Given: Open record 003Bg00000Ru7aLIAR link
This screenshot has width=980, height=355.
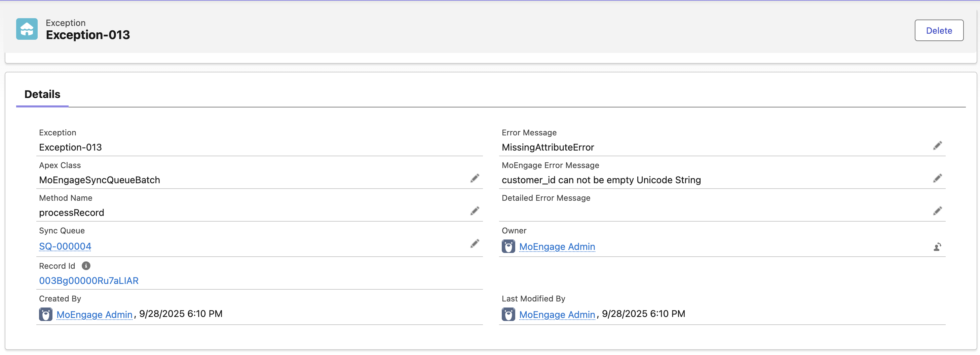Looking at the screenshot, I should [89, 281].
